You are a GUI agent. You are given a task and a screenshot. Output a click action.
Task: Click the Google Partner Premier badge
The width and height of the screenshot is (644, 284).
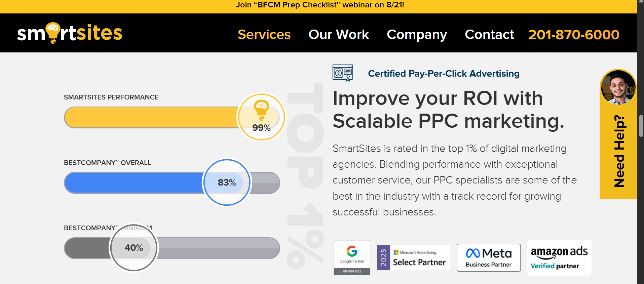click(352, 257)
